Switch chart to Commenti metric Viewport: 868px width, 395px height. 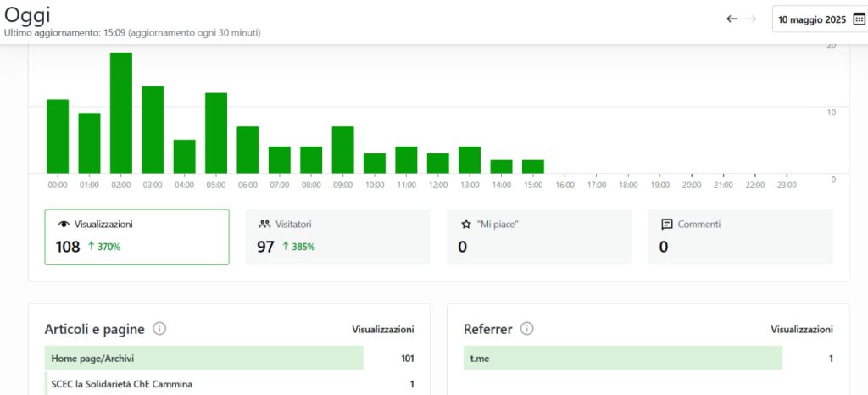pyautogui.click(x=740, y=236)
